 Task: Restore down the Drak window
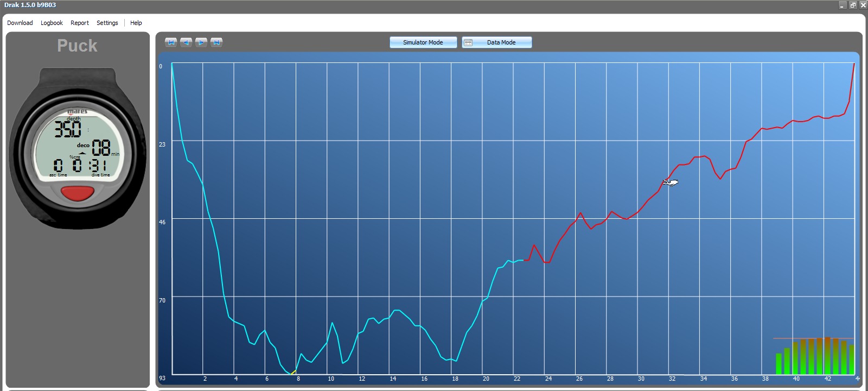(x=853, y=5)
